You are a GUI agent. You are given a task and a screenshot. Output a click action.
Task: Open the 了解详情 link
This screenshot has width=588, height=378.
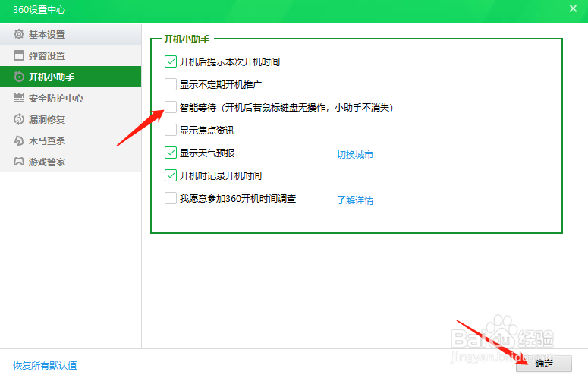pyautogui.click(x=355, y=200)
